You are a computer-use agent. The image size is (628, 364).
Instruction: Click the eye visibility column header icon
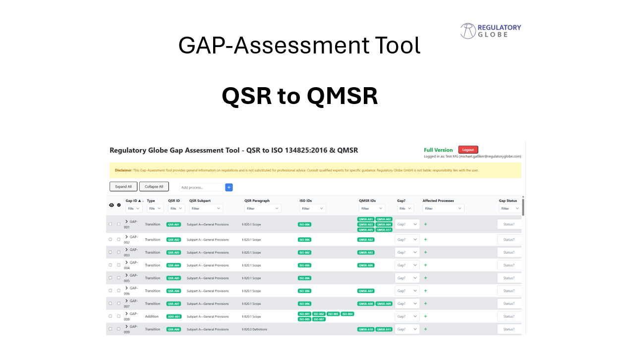pos(111,205)
